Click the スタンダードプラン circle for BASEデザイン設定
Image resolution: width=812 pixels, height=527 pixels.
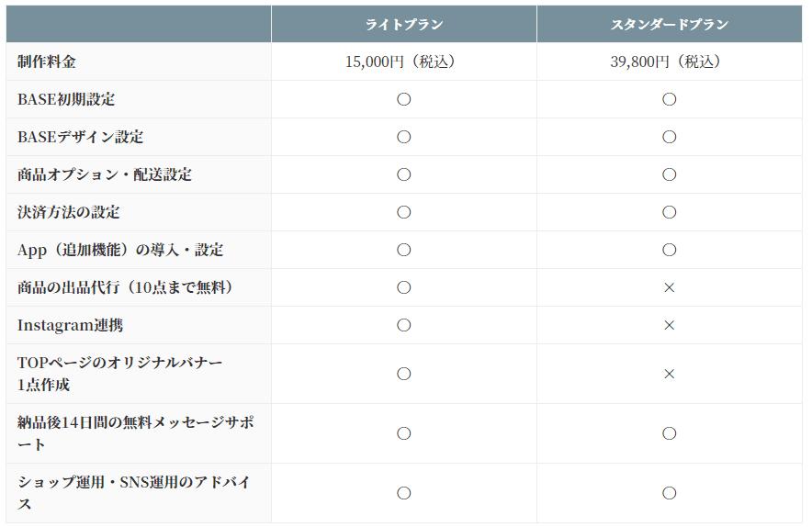(x=669, y=137)
